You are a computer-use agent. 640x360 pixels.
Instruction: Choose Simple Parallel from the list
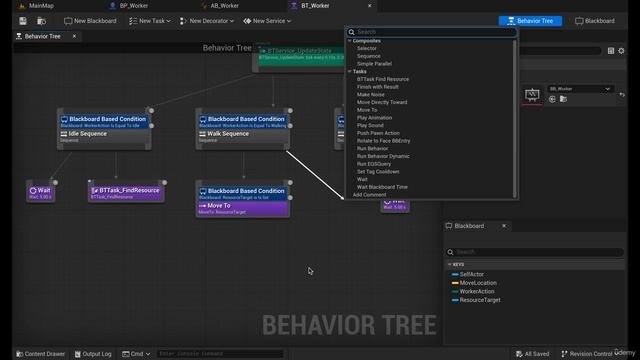tap(374, 64)
